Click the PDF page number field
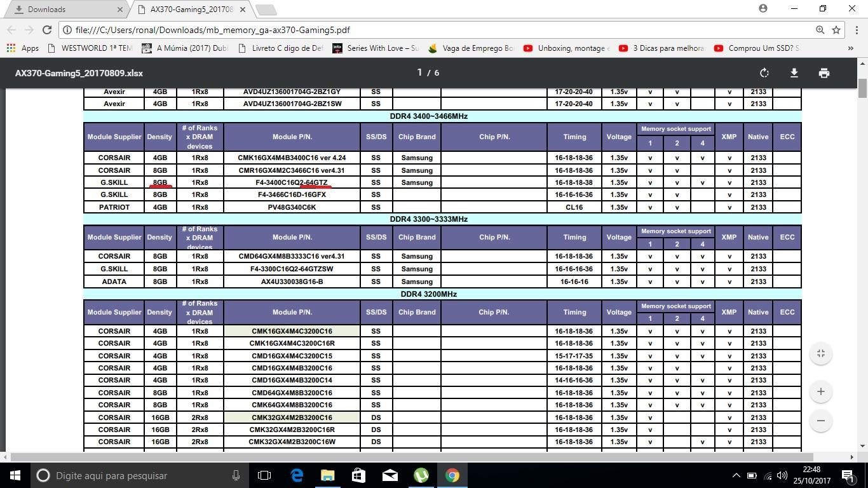 tap(419, 72)
